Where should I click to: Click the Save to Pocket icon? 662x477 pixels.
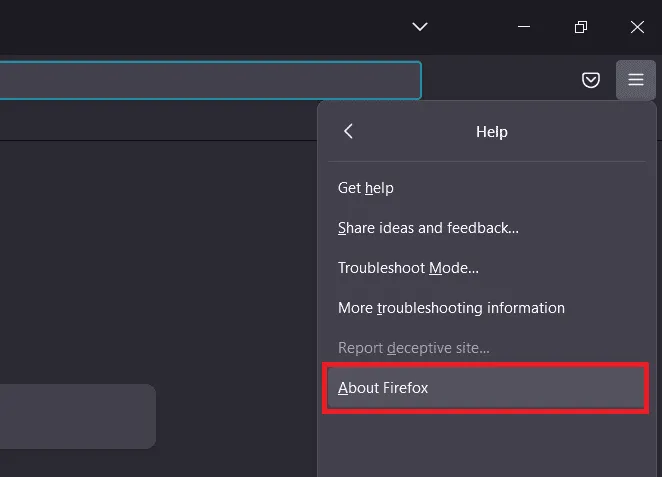click(591, 80)
